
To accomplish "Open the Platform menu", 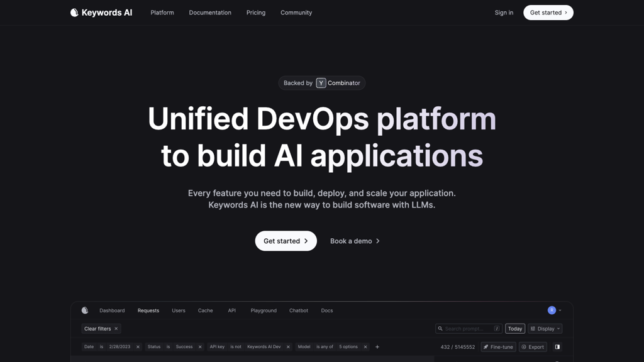I will (x=162, y=13).
